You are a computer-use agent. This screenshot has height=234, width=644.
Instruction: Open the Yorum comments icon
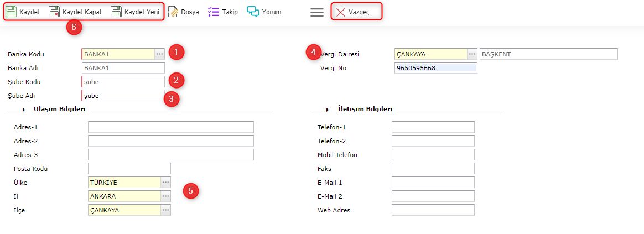[x=253, y=12]
